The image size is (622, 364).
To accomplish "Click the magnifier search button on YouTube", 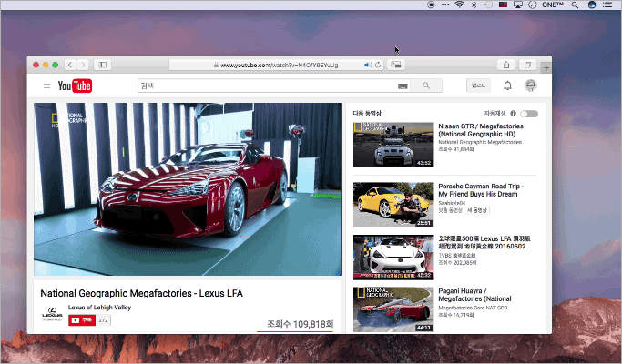I will (426, 86).
